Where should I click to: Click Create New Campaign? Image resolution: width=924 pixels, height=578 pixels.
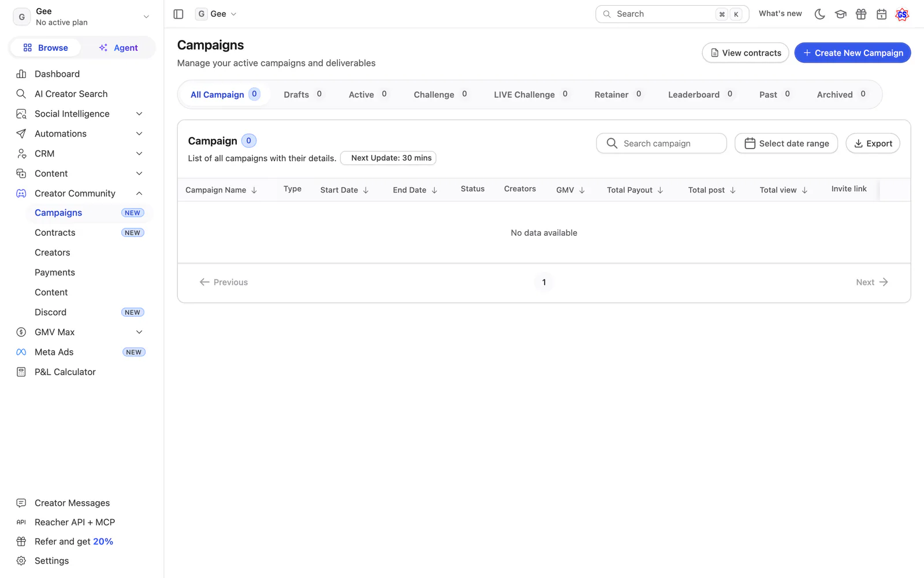tap(852, 53)
